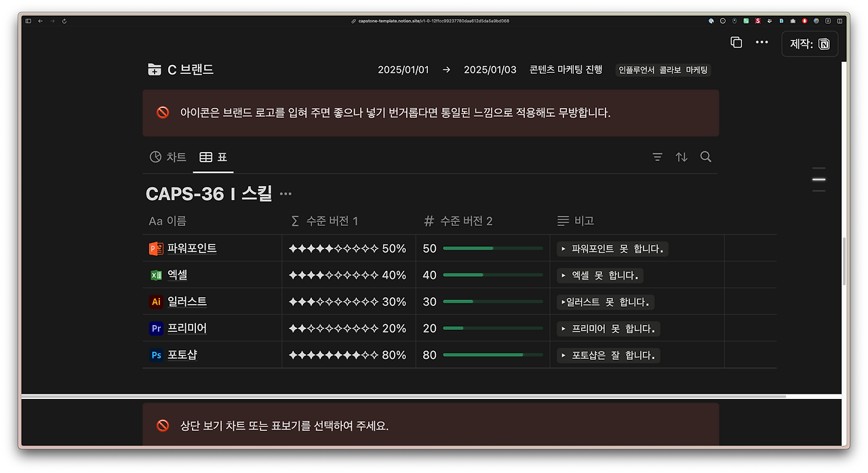Click the 콘텐츠 마케팅 진행 status label
This screenshot has width=868, height=473.
tap(566, 69)
